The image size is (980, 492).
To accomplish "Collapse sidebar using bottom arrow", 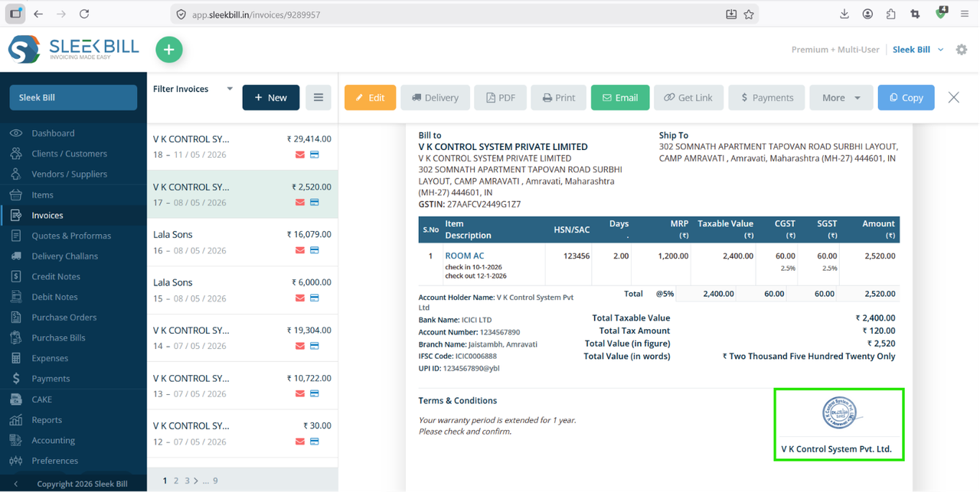I will click(16, 484).
